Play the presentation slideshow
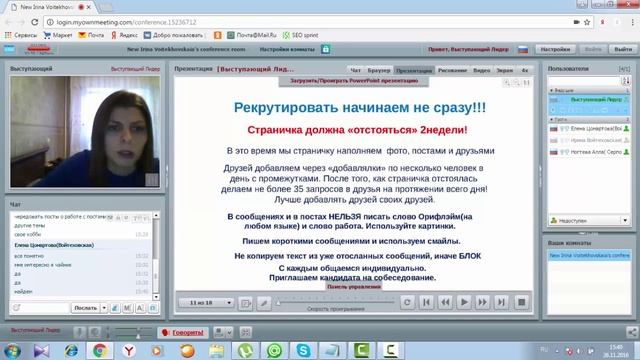This screenshot has height=360, width=640. click(x=464, y=302)
